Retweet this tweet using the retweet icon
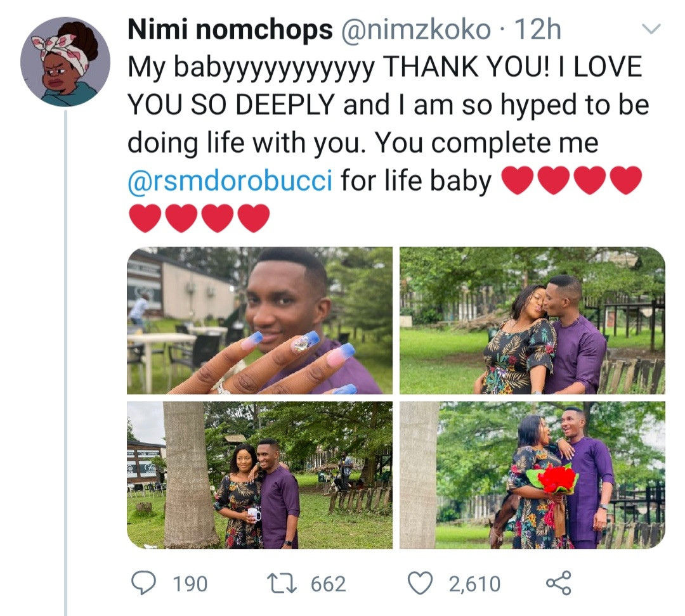The image size is (685, 616). [x=282, y=584]
